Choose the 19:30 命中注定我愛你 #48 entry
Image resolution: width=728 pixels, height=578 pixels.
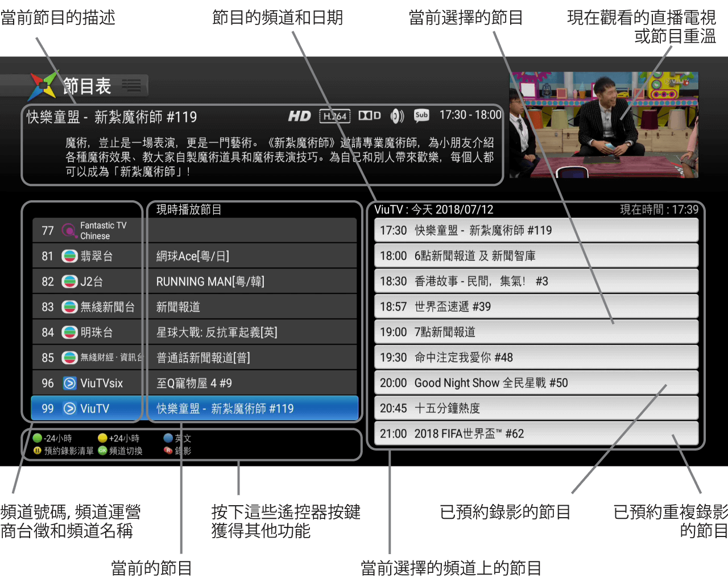(536, 357)
